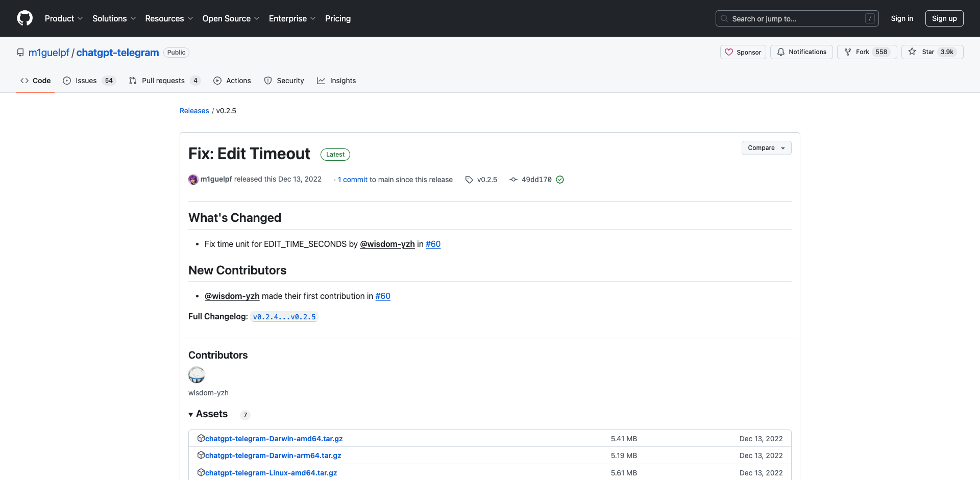Click the wisdom-yzh contributor avatar
Viewport: 980px width, 480px height.
click(x=197, y=375)
